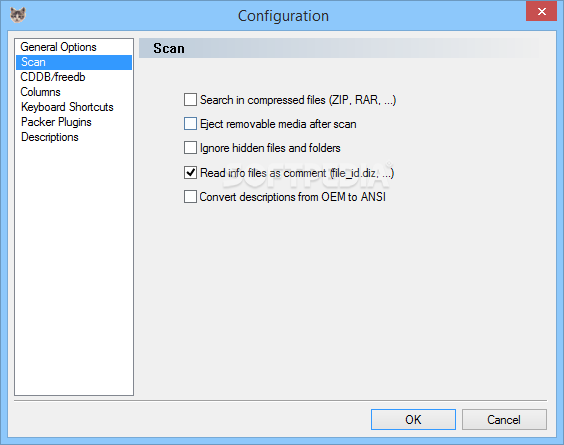Screen dimensions: 564x445
Task: Click label text Ignore hidden files and folders
Action: pyautogui.click(x=270, y=148)
